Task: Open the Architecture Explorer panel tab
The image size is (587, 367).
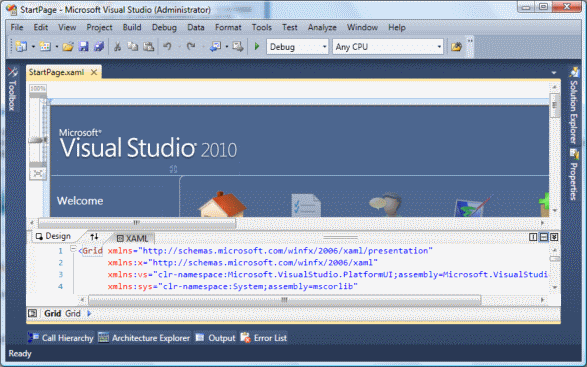Action: [x=145, y=338]
